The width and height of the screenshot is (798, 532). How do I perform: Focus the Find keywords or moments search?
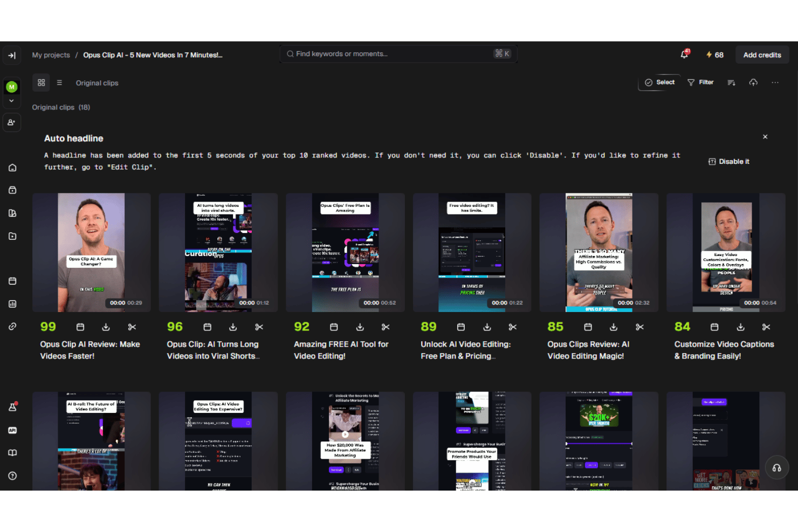click(x=398, y=54)
